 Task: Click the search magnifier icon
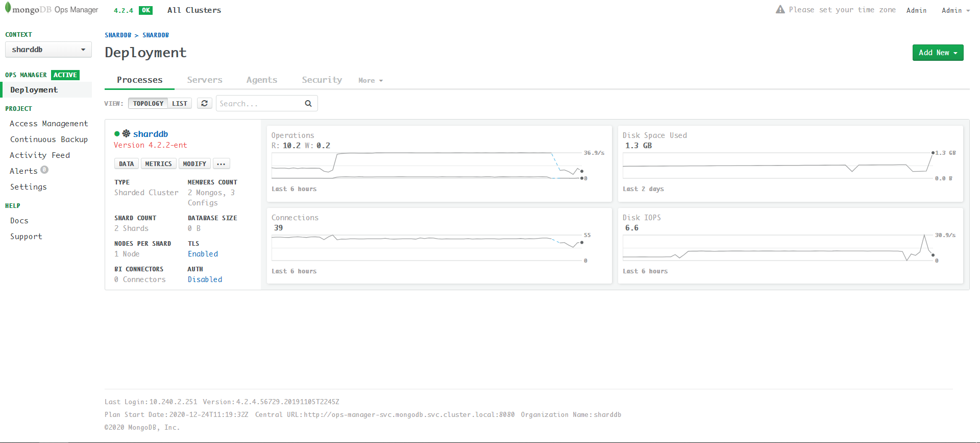(x=308, y=103)
